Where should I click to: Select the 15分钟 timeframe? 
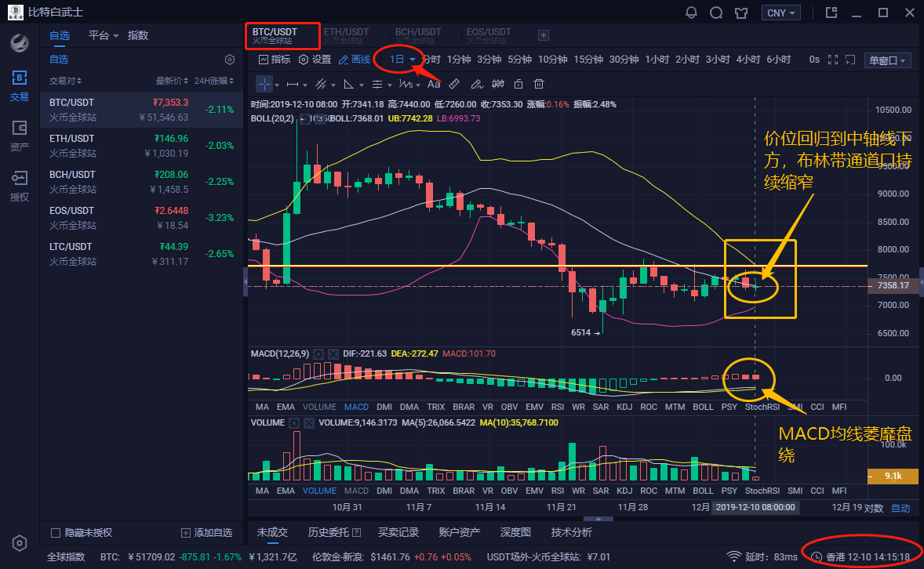[588, 60]
